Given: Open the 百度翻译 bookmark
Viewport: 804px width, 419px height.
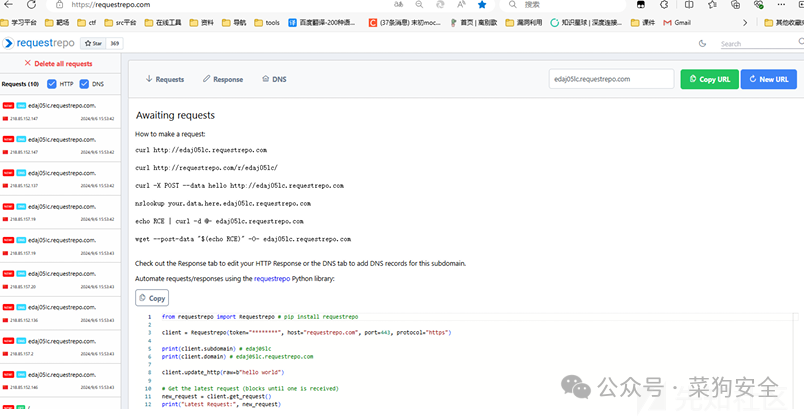Looking at the screenshot, I should 321,23.
